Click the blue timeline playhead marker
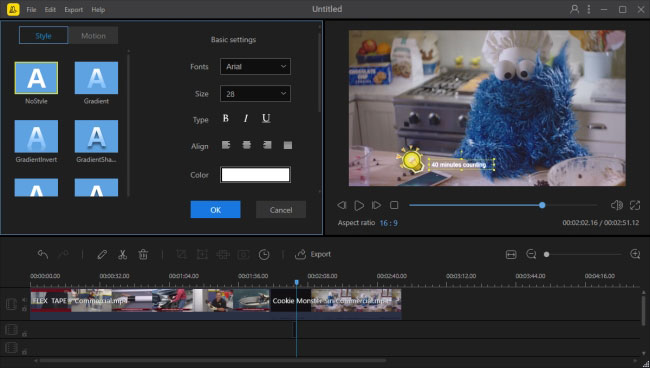 [x=296, y=282]
